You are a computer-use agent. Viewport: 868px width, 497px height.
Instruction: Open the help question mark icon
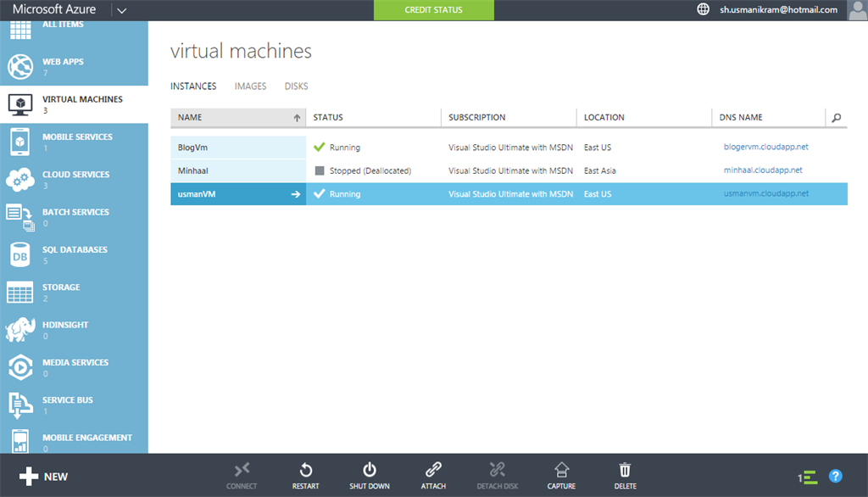[x=835, y=476]
